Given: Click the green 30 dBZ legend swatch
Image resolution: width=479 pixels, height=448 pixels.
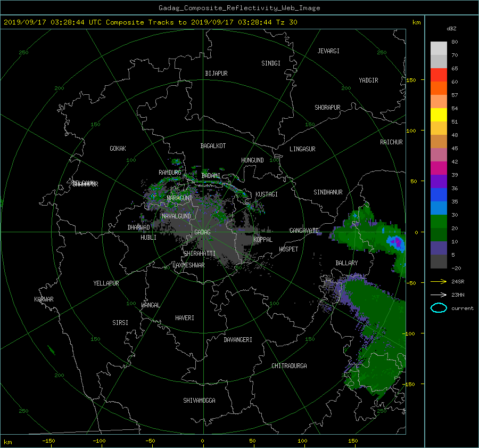Looking at the screenshot, I should click(x=439, y=221).
